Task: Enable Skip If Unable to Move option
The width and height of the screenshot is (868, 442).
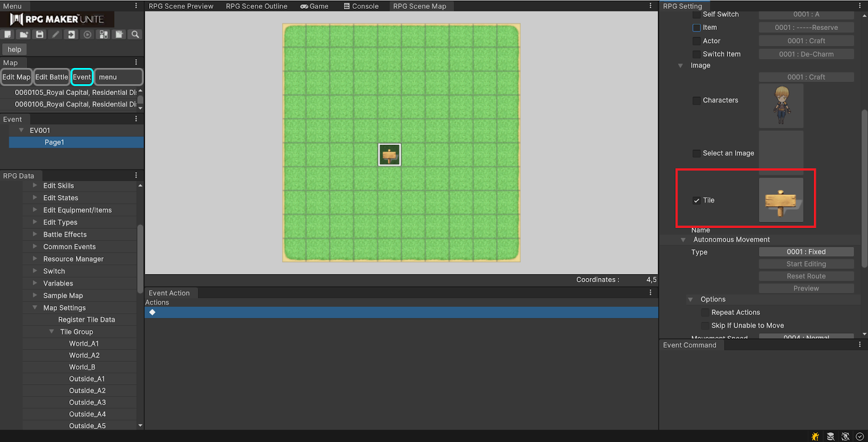Action: coord(705,325)
